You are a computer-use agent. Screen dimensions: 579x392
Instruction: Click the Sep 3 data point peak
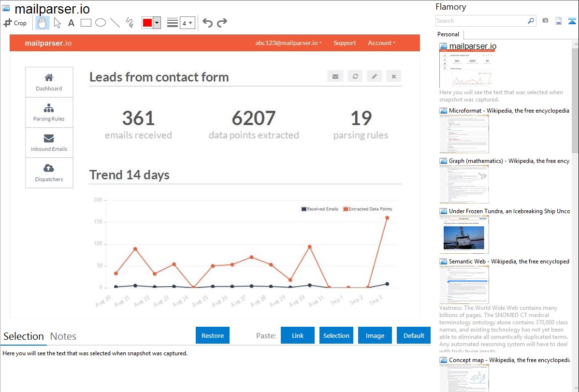pos(387,218)
